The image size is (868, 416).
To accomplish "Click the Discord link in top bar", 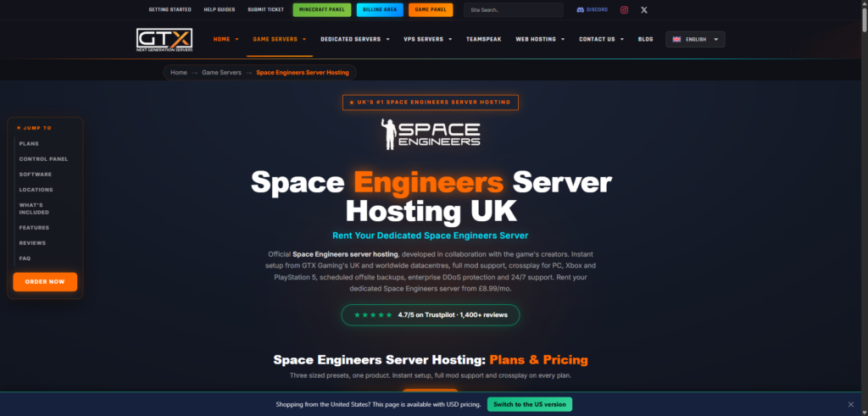I will click(592, 10).
